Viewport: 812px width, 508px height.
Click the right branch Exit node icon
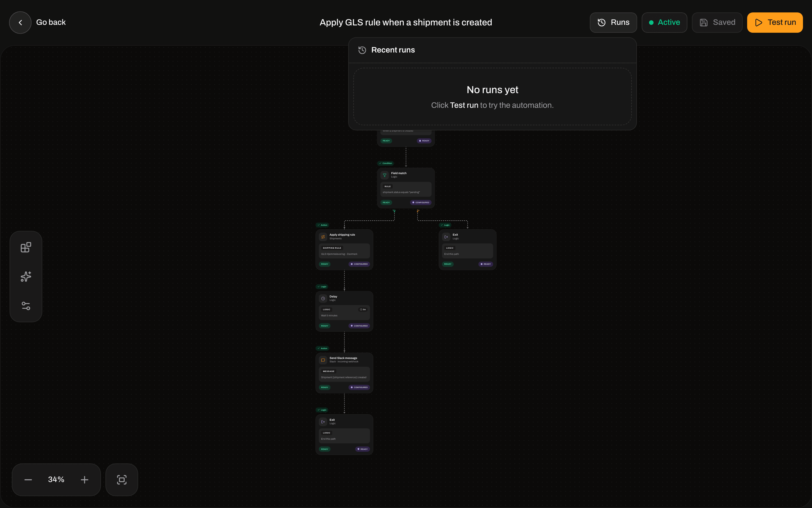[446, 237]
